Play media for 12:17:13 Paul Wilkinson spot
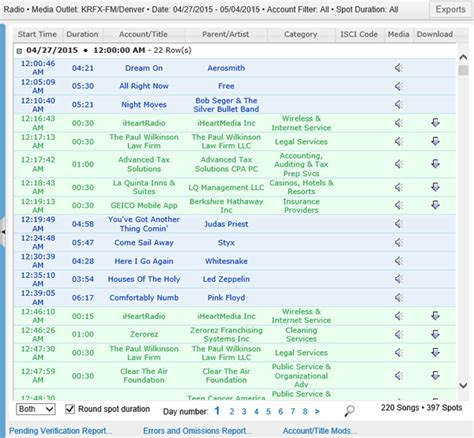The height and width of the screenshot is (438, 474). point(399,142)
